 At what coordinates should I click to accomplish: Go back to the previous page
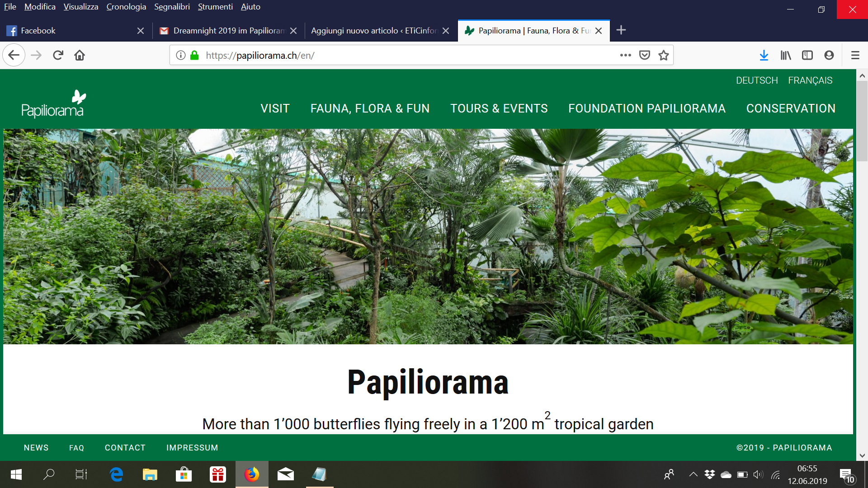tap(14, 55)
